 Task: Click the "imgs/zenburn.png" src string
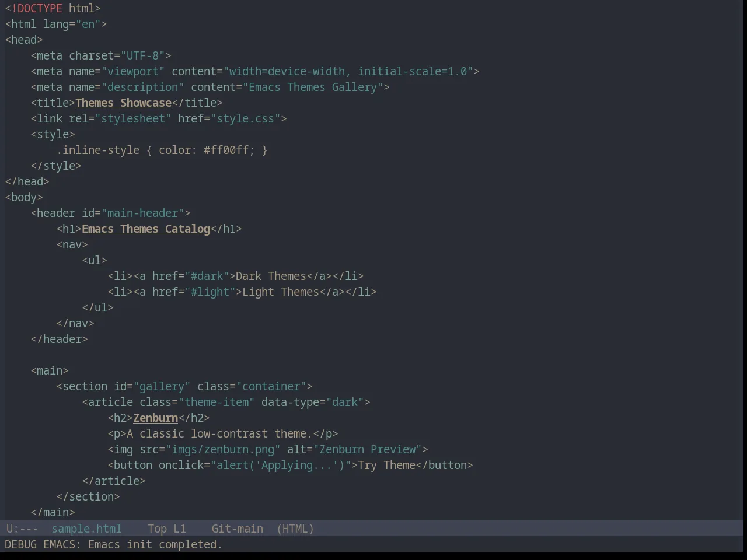click(223, 449)
